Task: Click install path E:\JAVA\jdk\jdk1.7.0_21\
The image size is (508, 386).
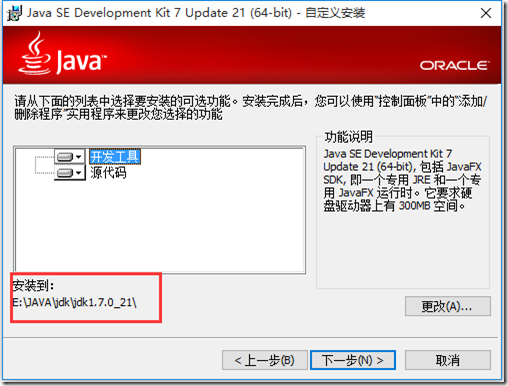Action: coord(75,302)
